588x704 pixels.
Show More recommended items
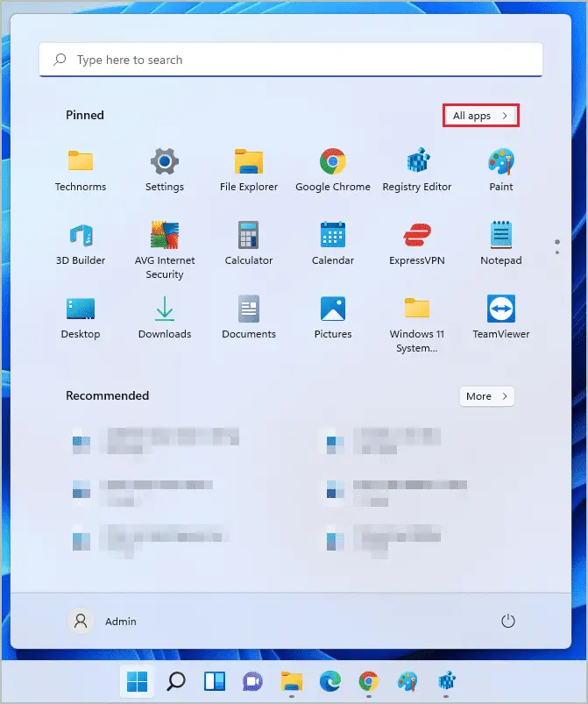(x=486, y=396)
